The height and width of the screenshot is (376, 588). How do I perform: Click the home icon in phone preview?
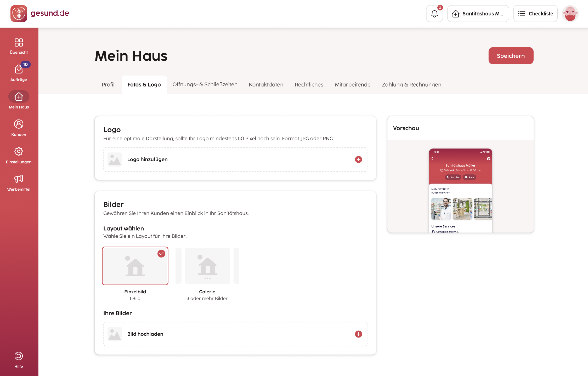pyautogui.click(x=488, y=158)
